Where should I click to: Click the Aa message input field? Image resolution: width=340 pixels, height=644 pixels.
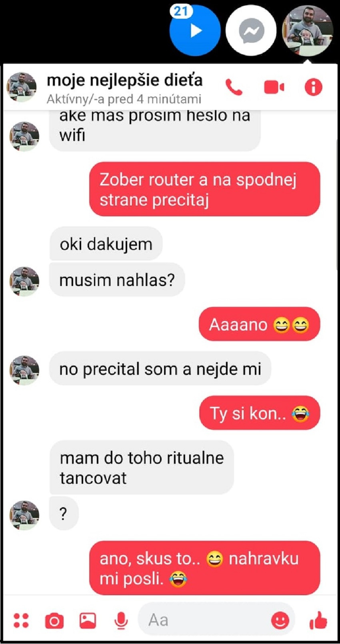216,620
